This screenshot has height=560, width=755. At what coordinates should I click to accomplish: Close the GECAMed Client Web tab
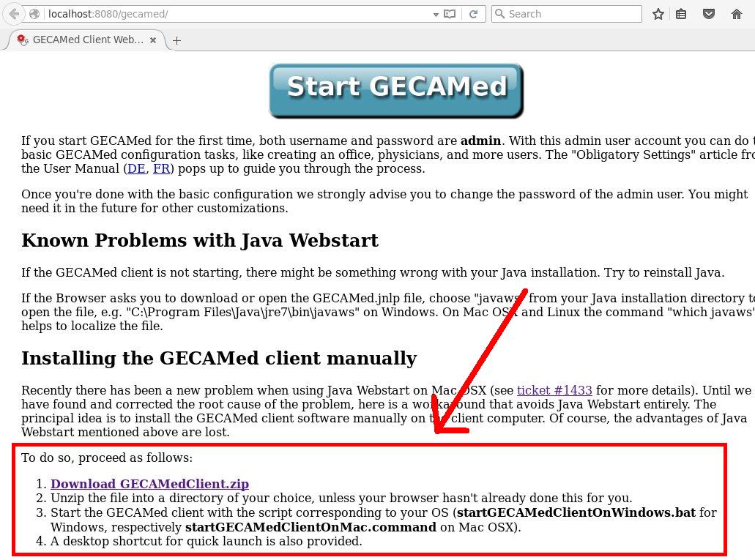click(x=153, y=40)
